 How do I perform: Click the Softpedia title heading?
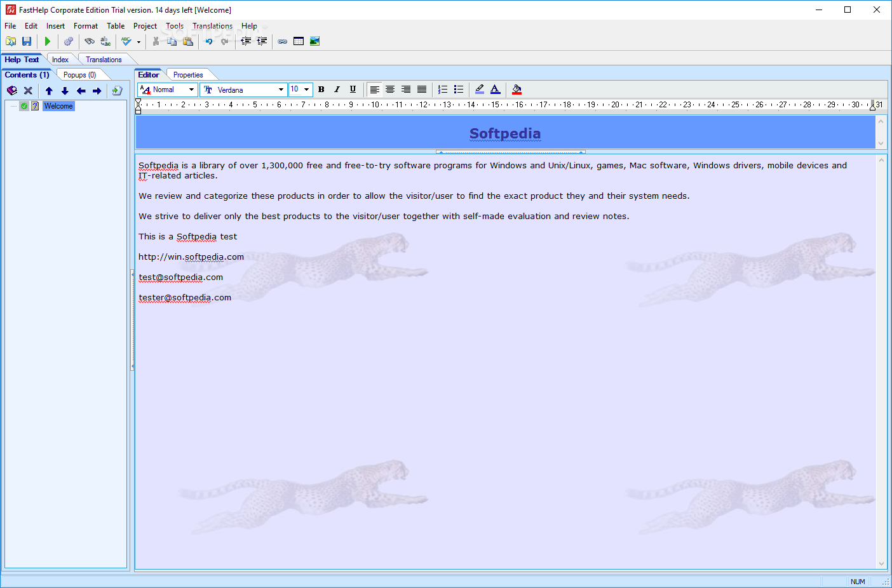(505, 133)
